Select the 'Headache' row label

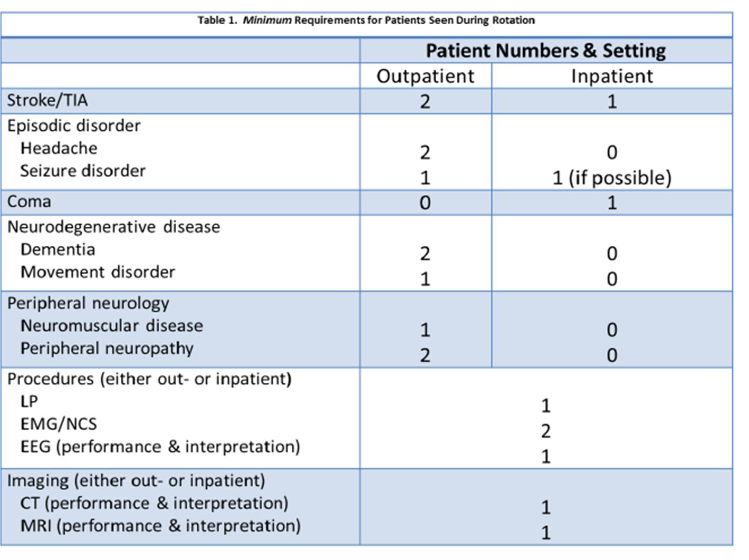coord(59,148)
